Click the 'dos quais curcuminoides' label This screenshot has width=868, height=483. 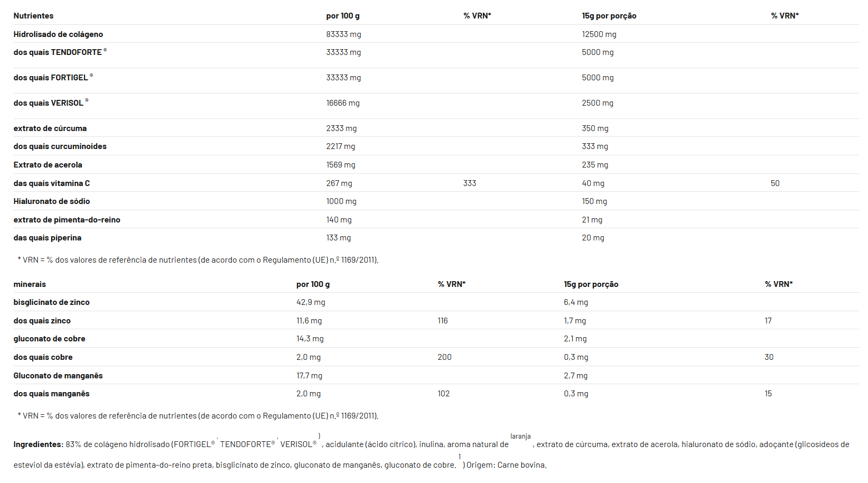60,146
